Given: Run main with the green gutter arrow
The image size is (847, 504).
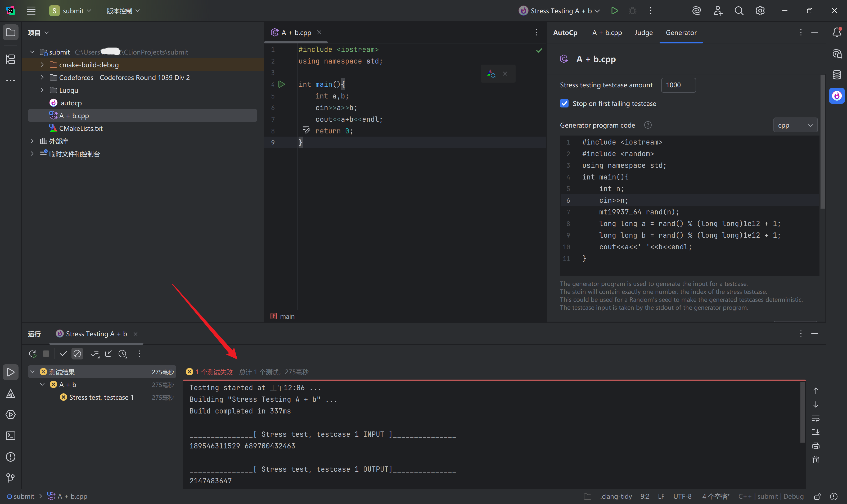Looking at the screenshot, I should pyautogui.click(x=282, y=84).
